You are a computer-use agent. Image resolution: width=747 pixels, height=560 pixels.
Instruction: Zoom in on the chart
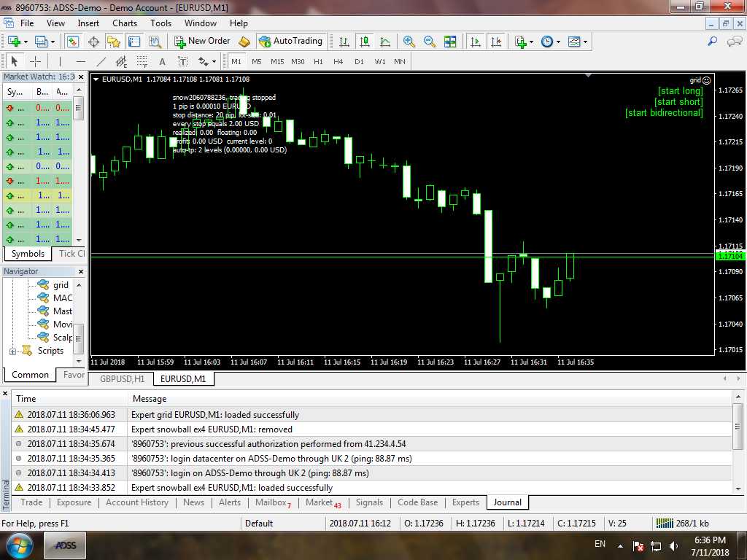point(409,42)
